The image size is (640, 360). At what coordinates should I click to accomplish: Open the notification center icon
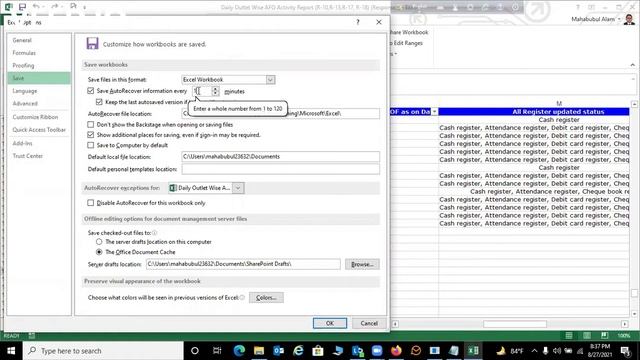pos(625,351)
